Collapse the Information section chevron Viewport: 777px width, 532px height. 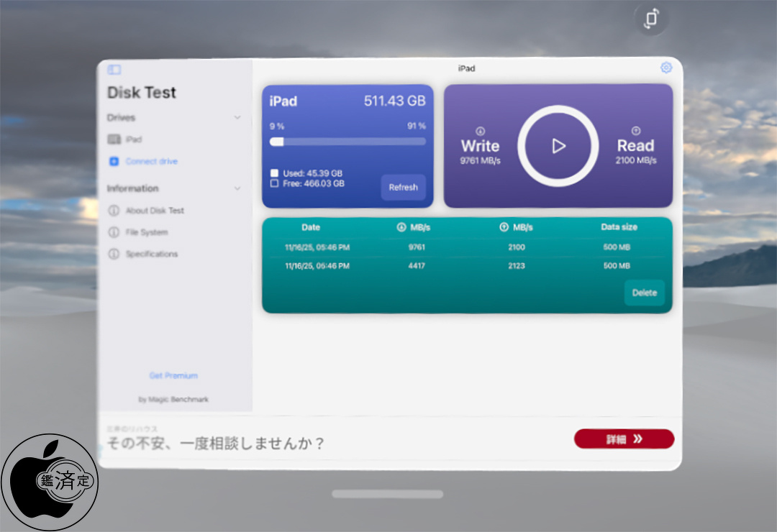(x=237, y=188)
